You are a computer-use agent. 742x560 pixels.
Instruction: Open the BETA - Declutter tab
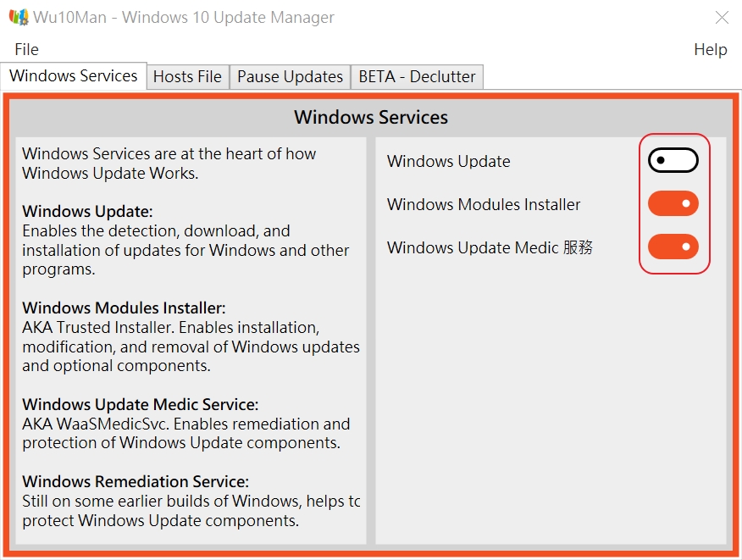pyautogui.click(x=417, y=77)
